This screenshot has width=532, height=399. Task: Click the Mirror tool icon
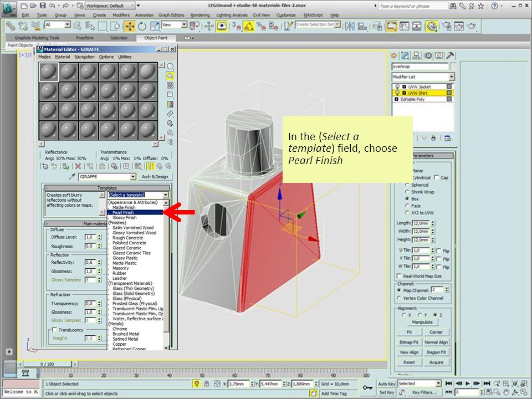350,26
